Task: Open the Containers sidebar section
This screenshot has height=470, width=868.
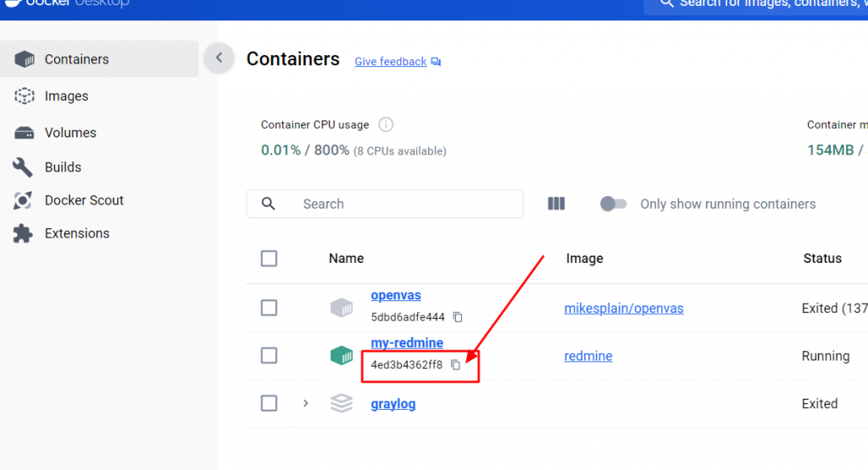Action: [x=99, y=59]
